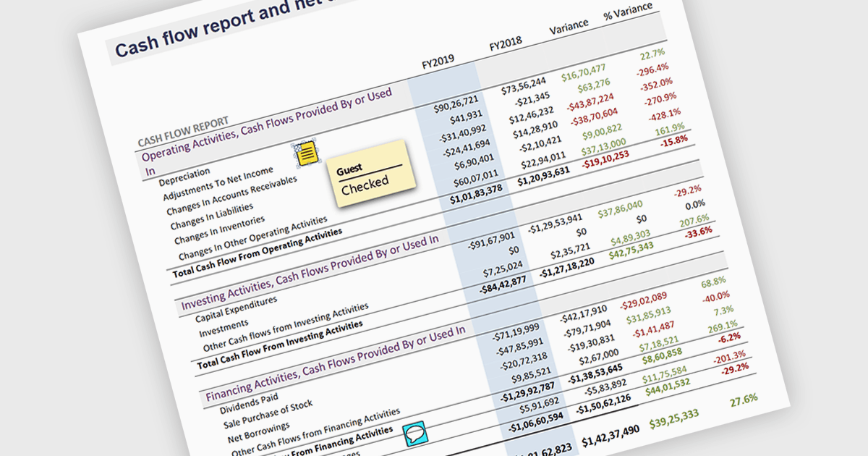Select the -$1,27,18,220 total cell

tap(567, 269)
